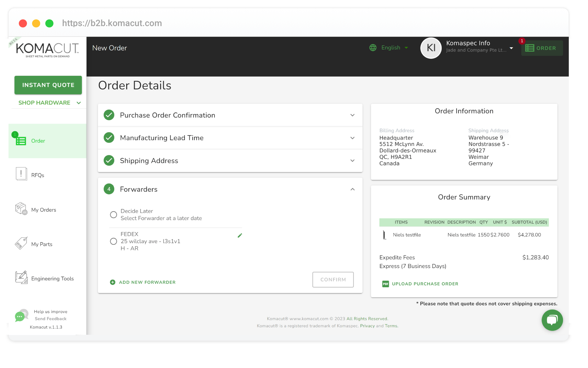Collapse the Forwarders section
Screen dimensions: 588x368
point(352,189)
